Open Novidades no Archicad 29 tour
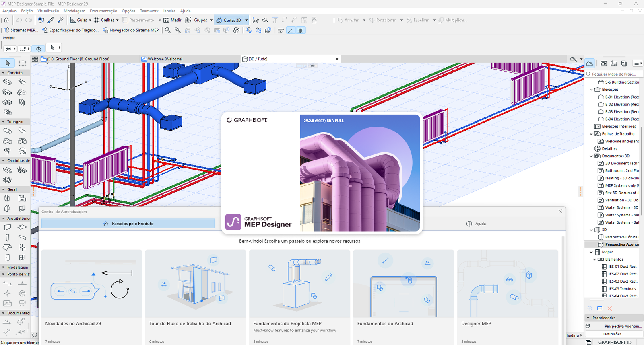This screenshot has height=345, width=644. tap(91, 298)
